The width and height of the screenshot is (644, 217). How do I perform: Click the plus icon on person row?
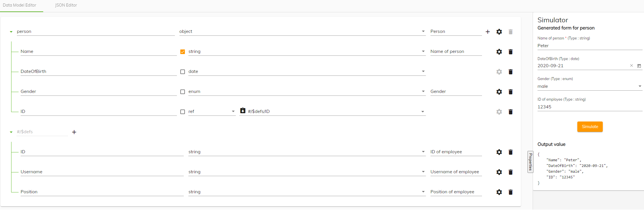tap(488, 32)
